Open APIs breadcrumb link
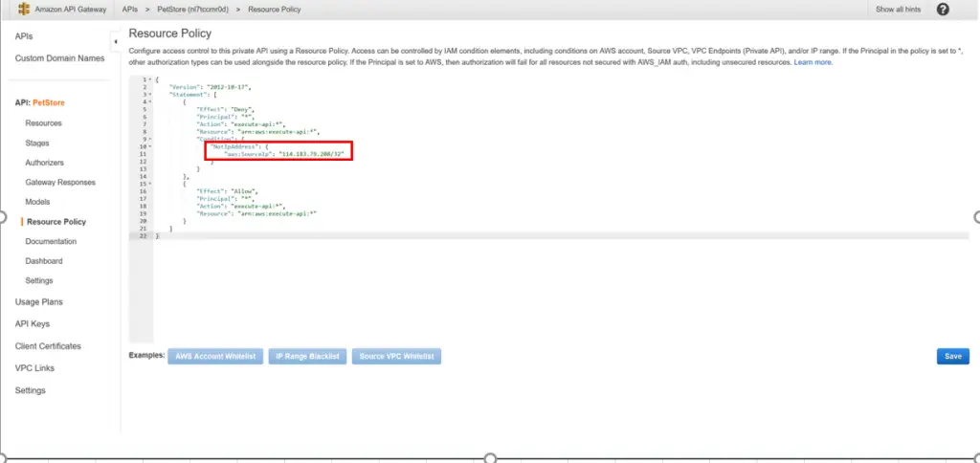 pyautogui.click(x=130, y=10)
